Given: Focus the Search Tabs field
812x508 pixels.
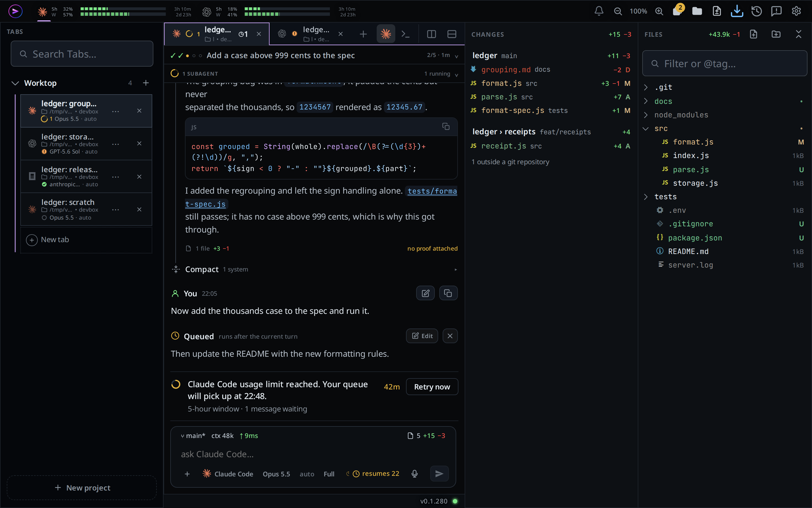Looking at the screenshot, I should click(x=82, y=54).
